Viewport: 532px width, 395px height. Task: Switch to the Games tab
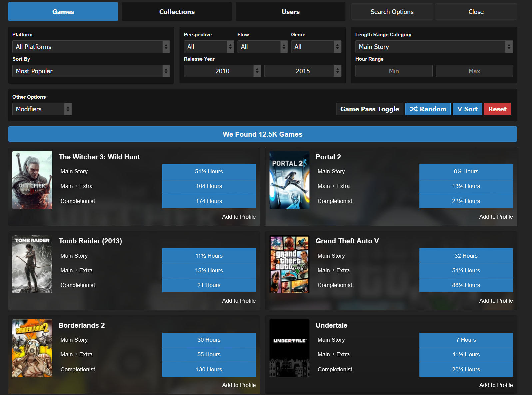pyautogui.click(x=63, y=12)
